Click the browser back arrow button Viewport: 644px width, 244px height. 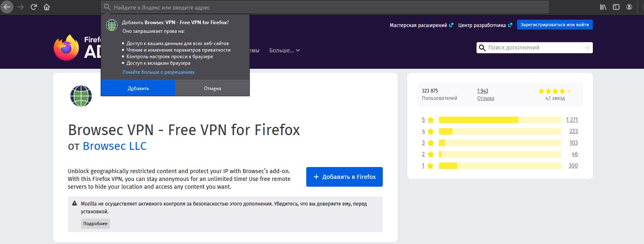(7, 7)
